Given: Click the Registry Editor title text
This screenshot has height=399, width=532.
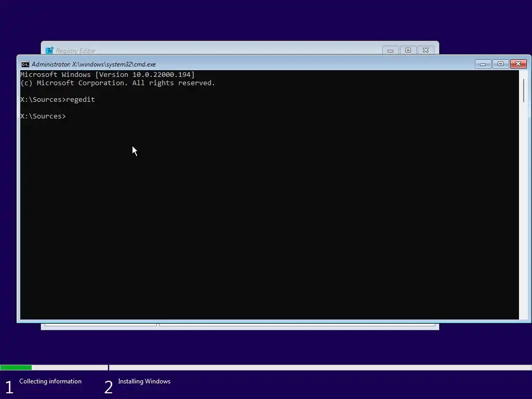Looking at the screenshot, I should click(x=76, y=51).
